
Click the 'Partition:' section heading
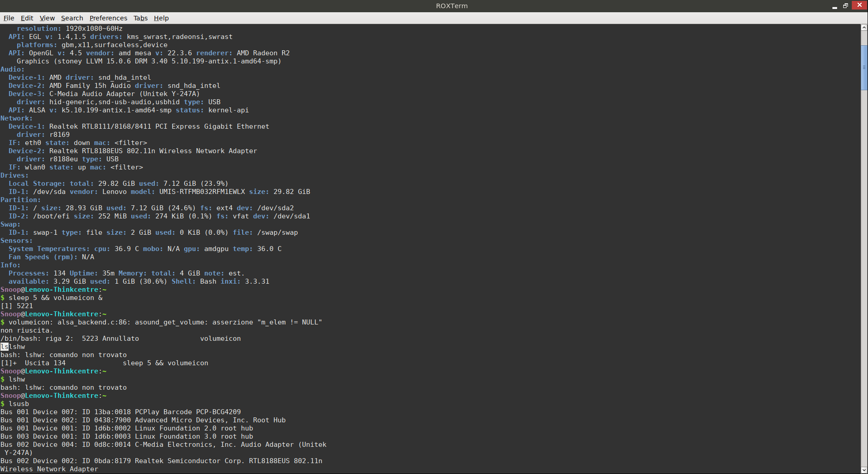click(20, 200)
